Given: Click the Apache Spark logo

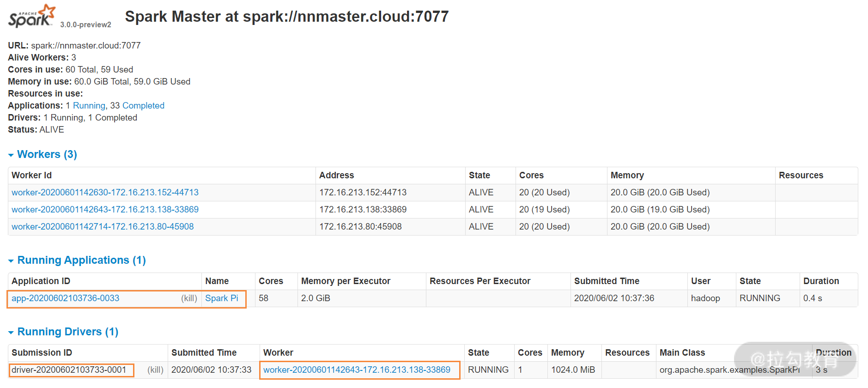Looking at the screenshot, I should point(31,16).
